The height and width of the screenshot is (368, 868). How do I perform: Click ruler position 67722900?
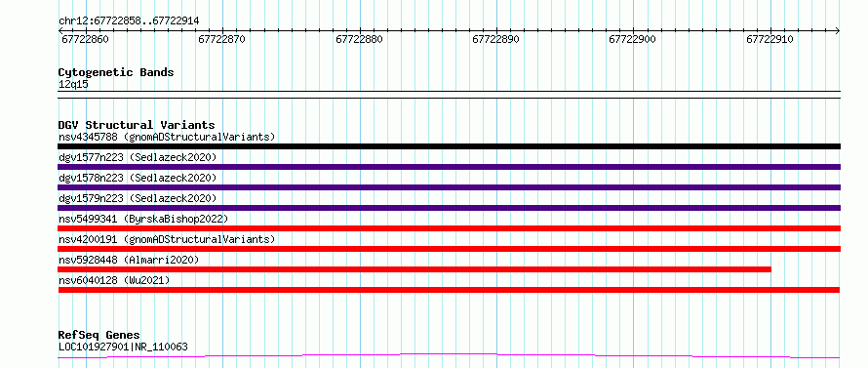(x=633, y=39)
